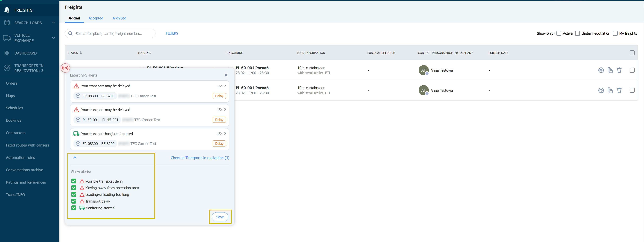Click the red GPS alerts signal icon
The width and height of the screenshot is (644, 242).
pyautogui.click(x=65, y=68)
